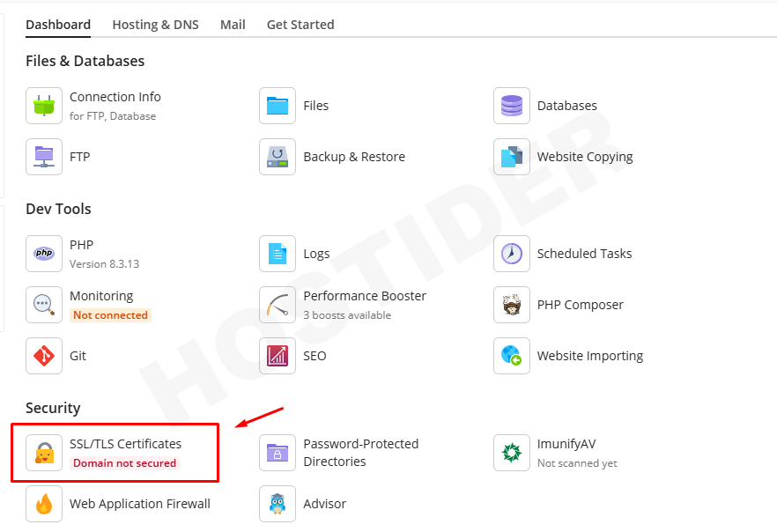Click the Web Application Firewall flame icon
Image resolution: width=777 pixels, height=532 pixels.
tap(44, 504)
